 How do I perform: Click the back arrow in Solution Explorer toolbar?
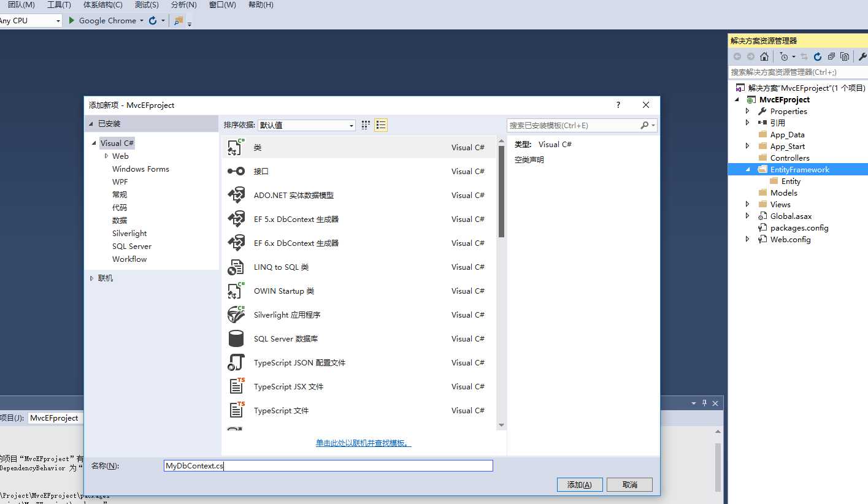tap(737, 56)
